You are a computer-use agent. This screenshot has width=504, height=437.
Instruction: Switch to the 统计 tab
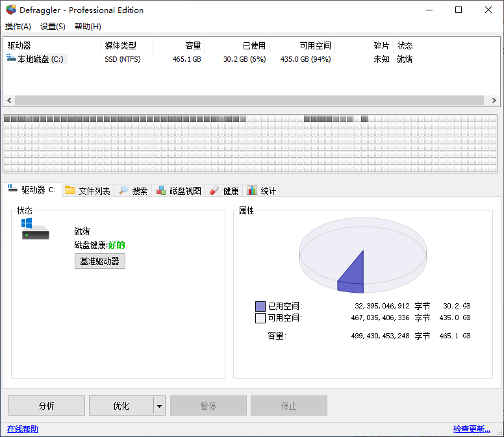[x=261, y=190]
